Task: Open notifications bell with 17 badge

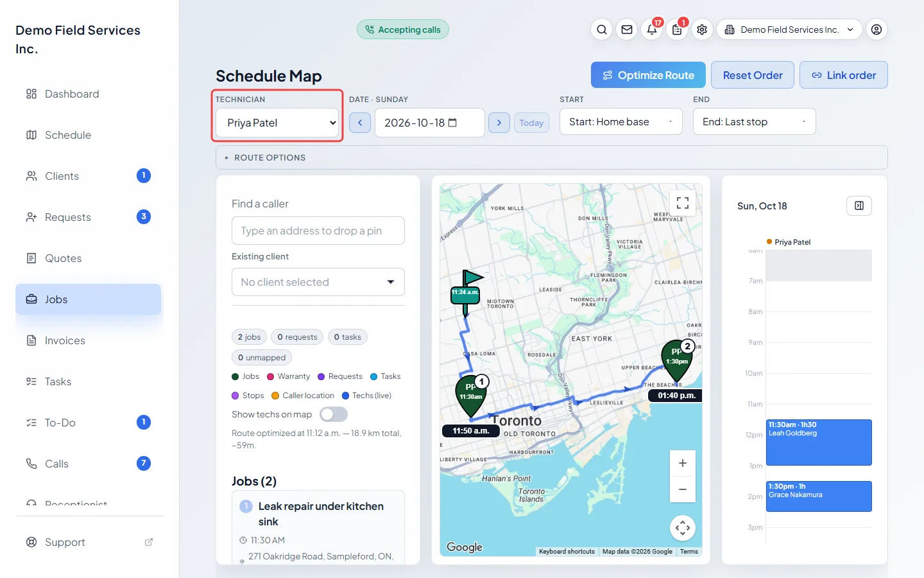Action: tap(652, 30)
